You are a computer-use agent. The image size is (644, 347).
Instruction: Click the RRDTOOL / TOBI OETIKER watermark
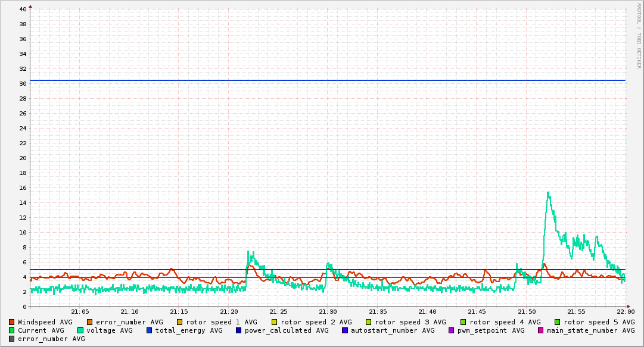(x=639, y=36)
